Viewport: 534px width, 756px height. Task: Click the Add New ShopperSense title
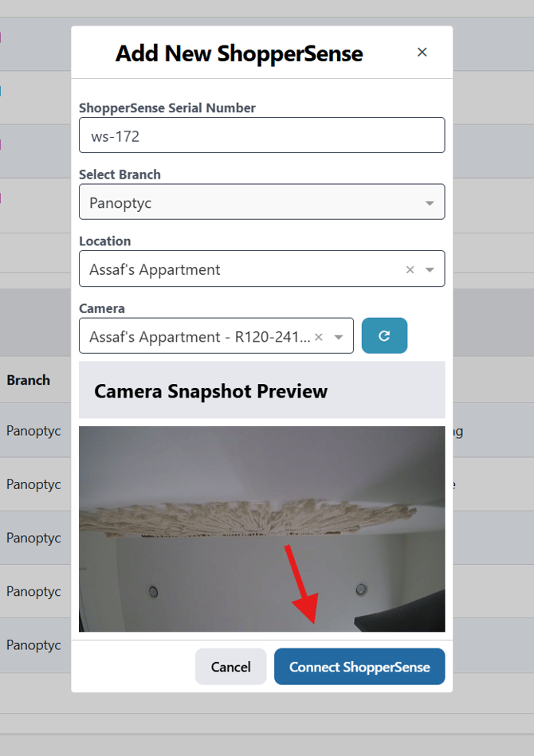pos(239,53)
